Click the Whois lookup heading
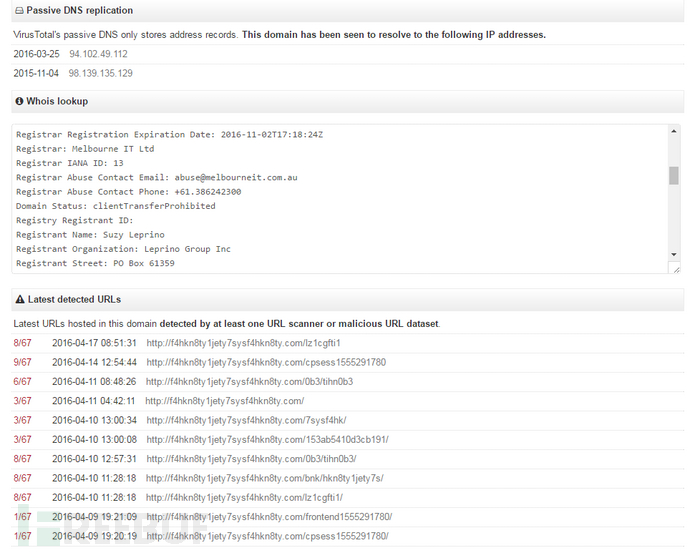 [x=57, y=101]
